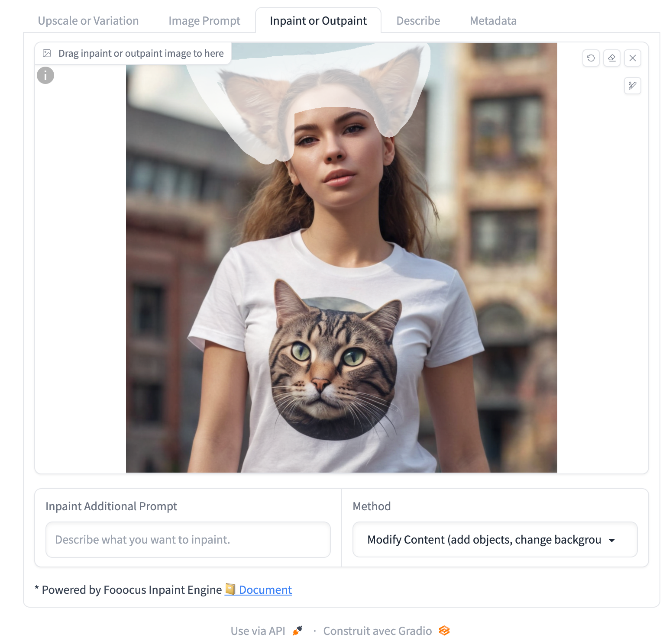The image size is (666, 644).
Task: Undo the last mask stroke
Action: click(x=591, y=58)
